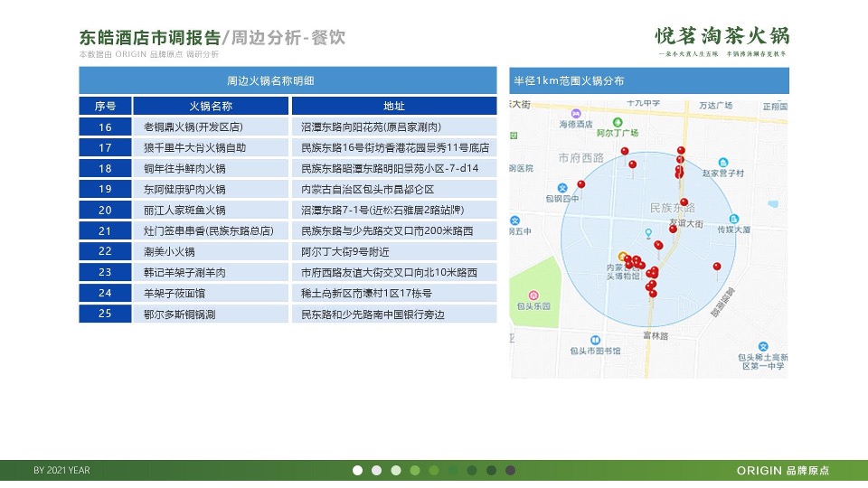Select 丽江人家斑鱼火锅 name cell
This screenshot has width=868, height=488.
211,210
